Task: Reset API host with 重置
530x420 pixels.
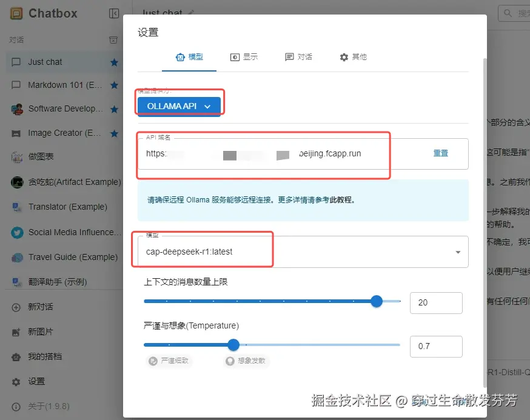Action: 441,153
